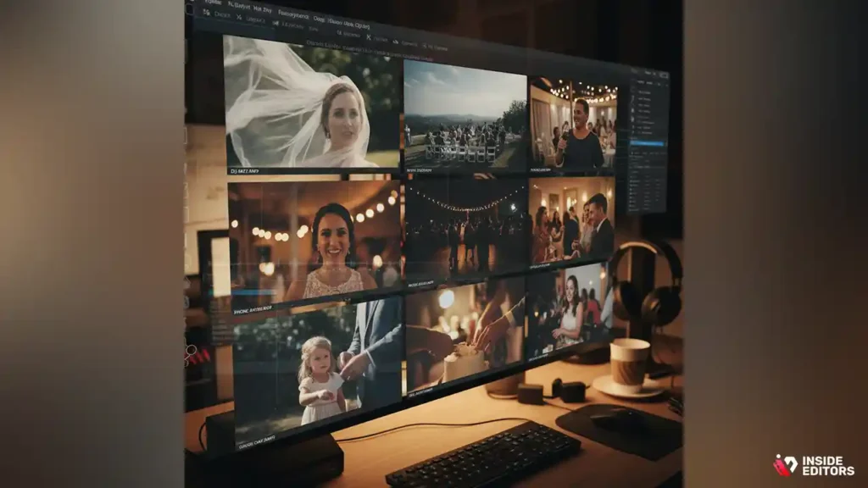The height and width of the screenshot is (488, 868).
Task: Click the first icon in the upper-left toolbar
Action: pyautogui.click(x=207, y=13)
